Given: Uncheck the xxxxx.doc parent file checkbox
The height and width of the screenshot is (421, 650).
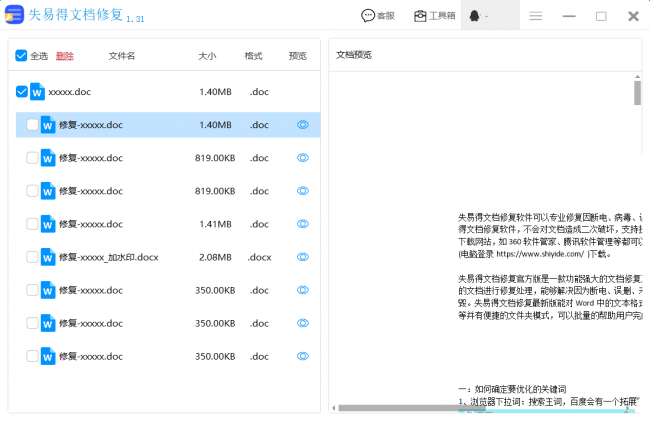Looking at the screenshot, I should (x=22, y=91).
